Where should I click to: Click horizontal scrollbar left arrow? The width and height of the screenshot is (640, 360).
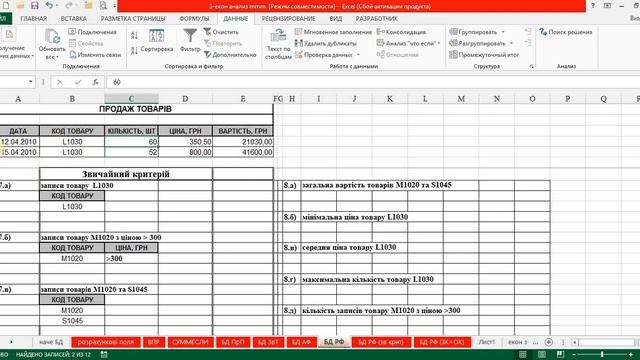574,342
